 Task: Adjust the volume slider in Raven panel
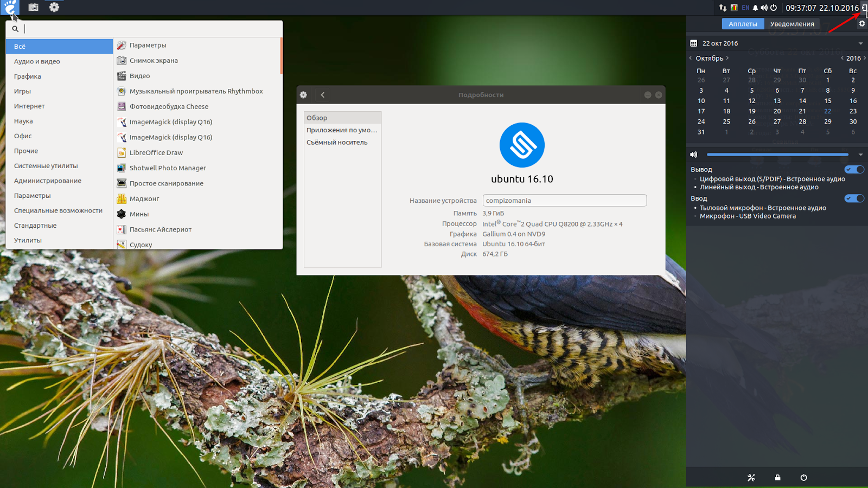click(x=776, y=155)
